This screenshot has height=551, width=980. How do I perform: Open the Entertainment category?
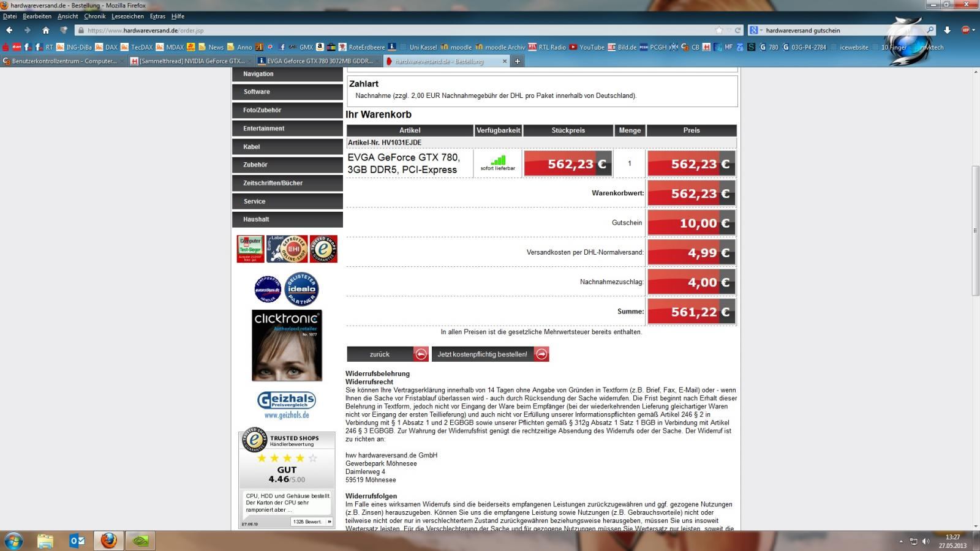[x=287, y=129]
